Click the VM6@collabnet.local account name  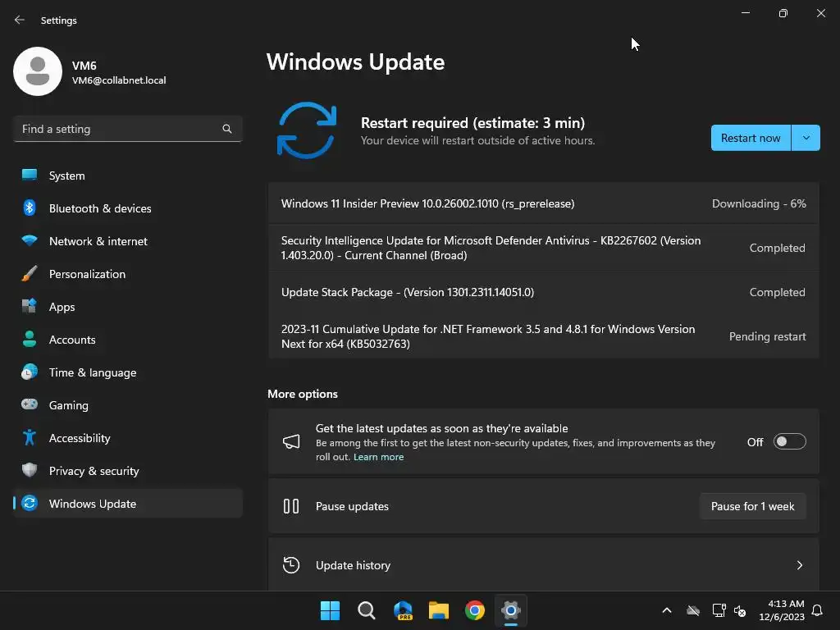click(x=119, y=80)
